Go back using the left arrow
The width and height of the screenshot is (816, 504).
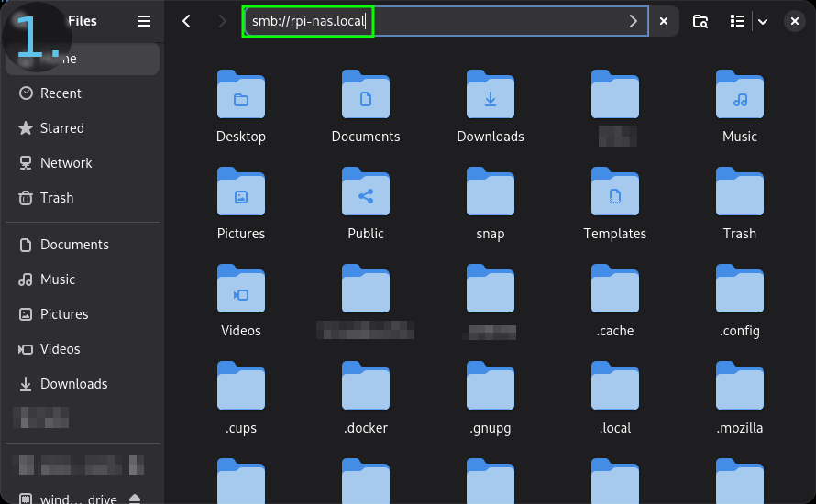pyautogui.click(x=187, y=21)
